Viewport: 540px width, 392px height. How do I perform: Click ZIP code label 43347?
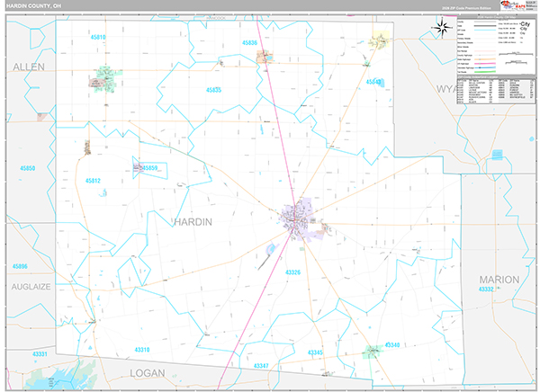pyautogui.click(x=261, y=366)
